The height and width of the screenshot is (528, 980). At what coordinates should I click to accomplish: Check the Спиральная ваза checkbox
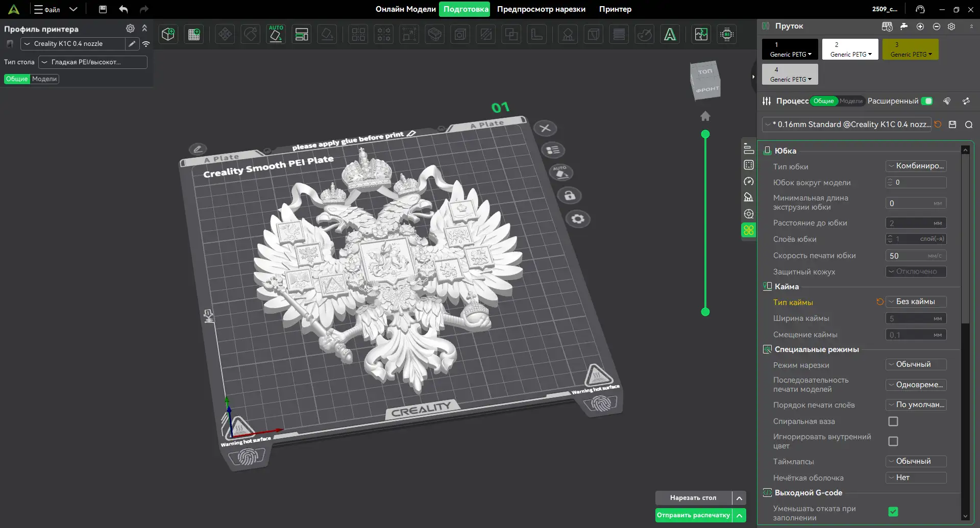pos(893,421)
